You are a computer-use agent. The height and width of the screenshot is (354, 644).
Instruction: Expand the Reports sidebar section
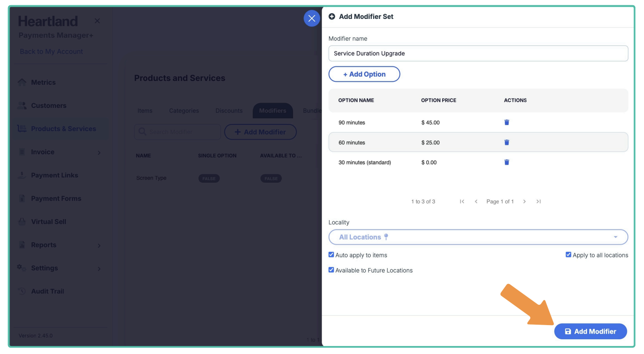click(99, 245)
